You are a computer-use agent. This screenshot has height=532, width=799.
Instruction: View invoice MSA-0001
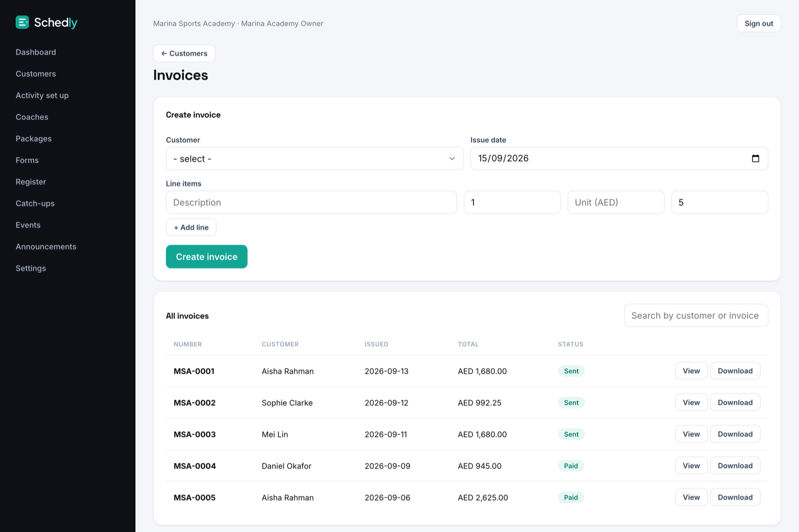[x=691, y=371]
